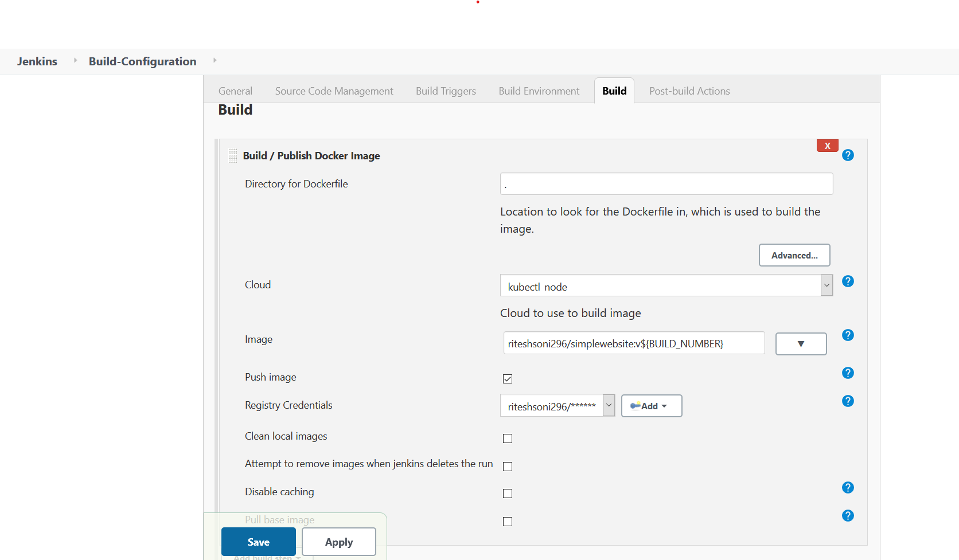Click the Directory for Dockerfile input field

[x=666, y=184]
